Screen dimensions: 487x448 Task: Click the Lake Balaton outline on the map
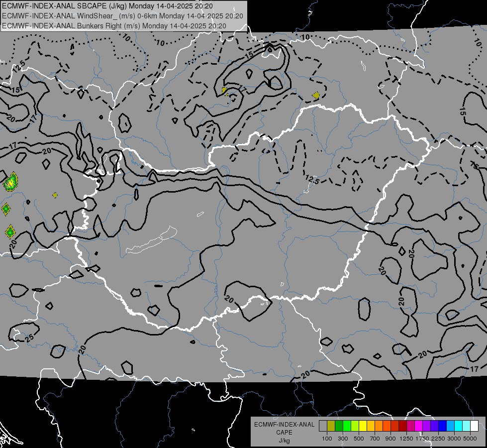(x=151, y=240)
